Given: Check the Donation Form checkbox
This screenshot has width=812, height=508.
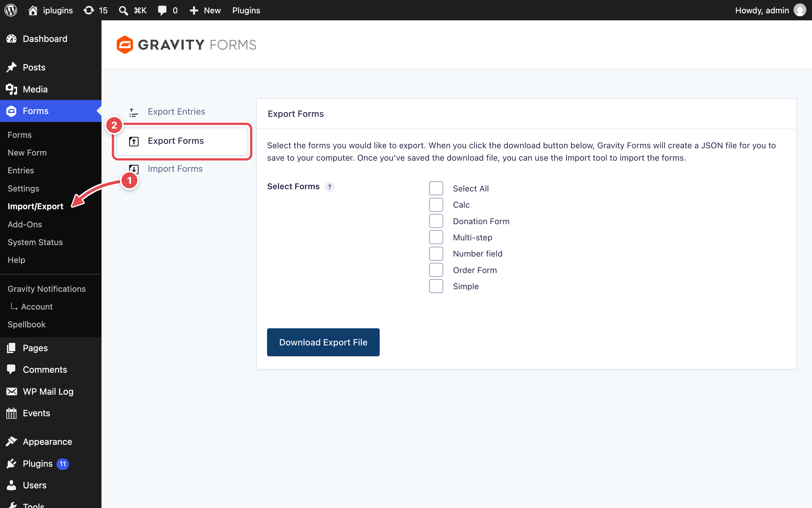Looking at the screenshot, I should tap(436, 221).
